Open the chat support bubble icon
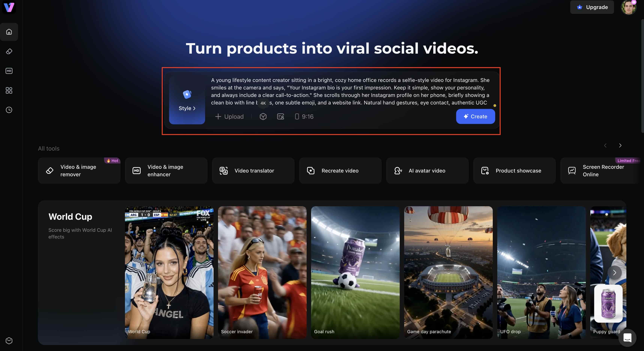Screen dimensions: 644x351 coord(627,338)
